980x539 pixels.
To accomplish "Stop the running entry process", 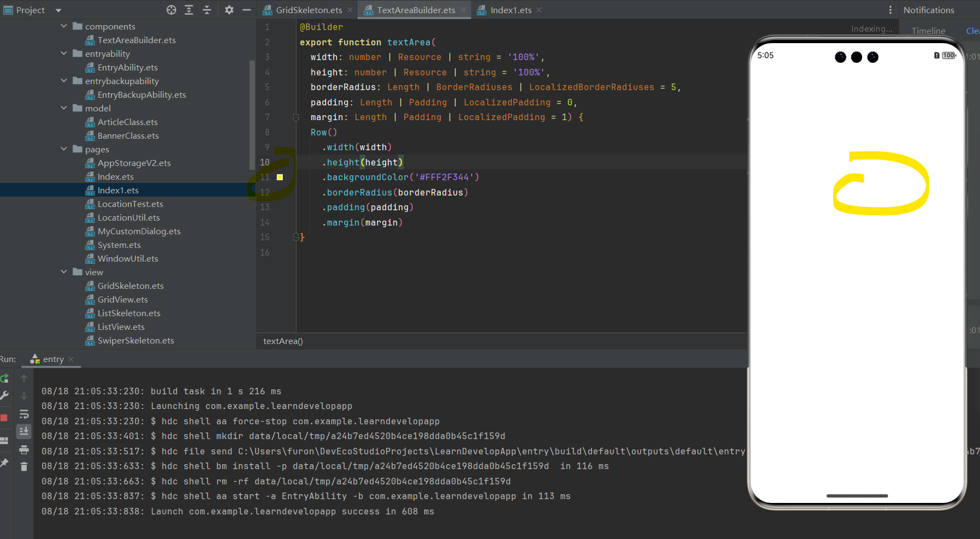I will click(x=4, y=418).
